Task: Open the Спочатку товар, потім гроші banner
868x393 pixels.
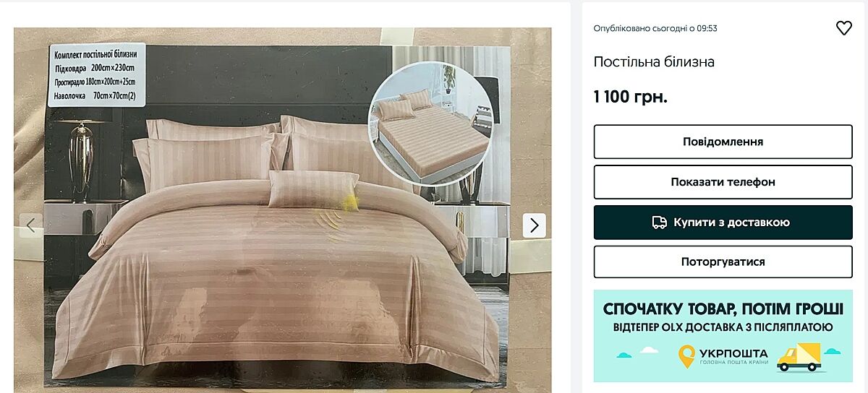Action: [723, 336]
